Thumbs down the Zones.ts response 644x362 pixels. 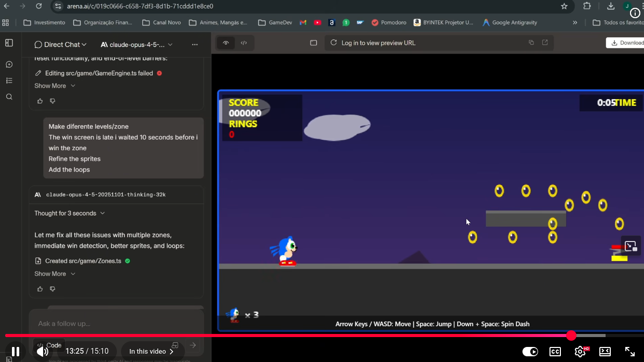point(52,289)
